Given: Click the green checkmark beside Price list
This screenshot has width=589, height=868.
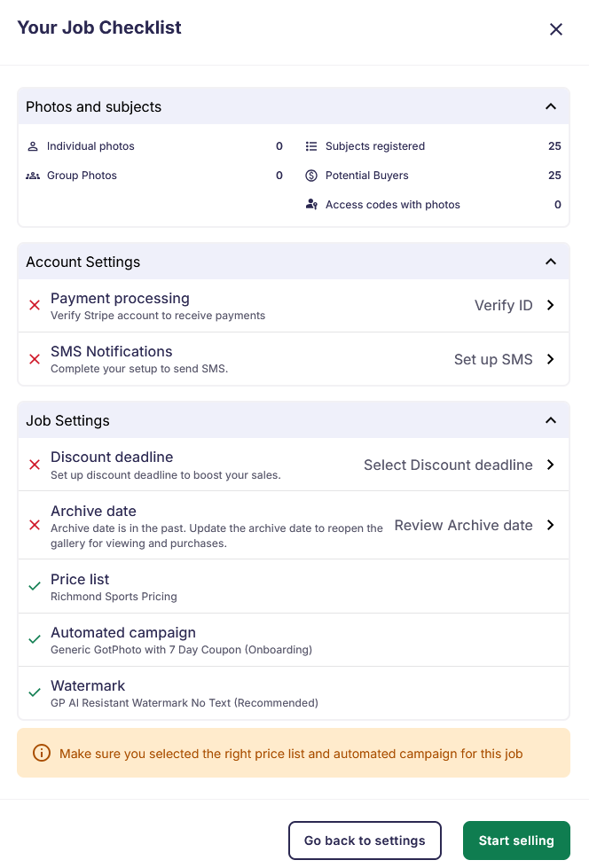Looking at the screenshot, I should click(35, 586).
